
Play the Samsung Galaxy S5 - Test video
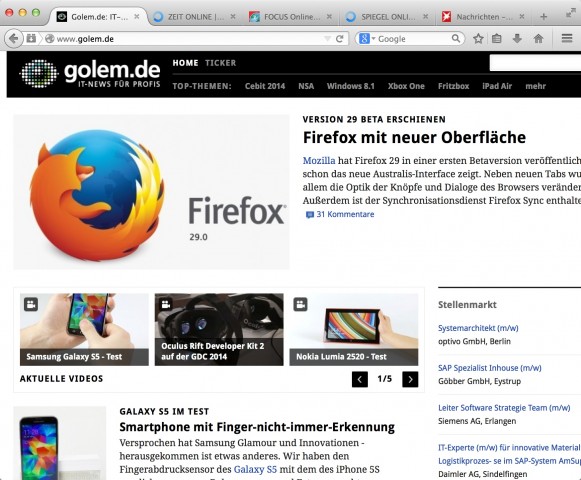(84, 330)
